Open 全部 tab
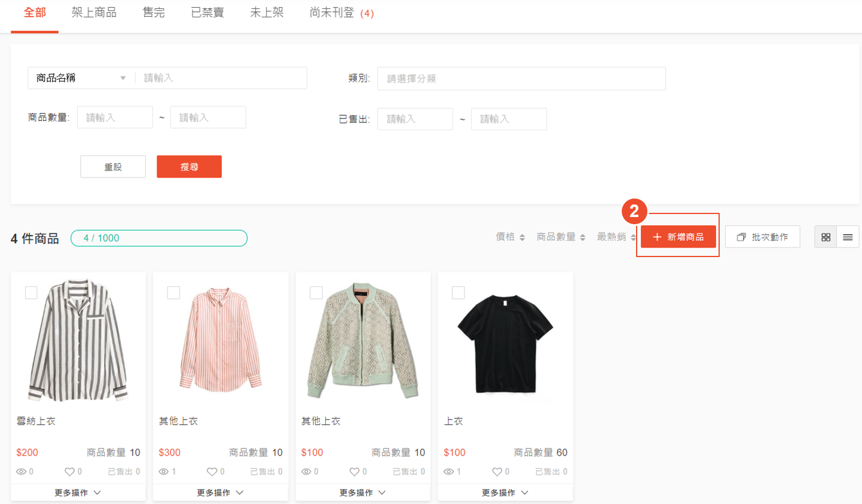Screen dimensions: 862x504 point(35,13)
